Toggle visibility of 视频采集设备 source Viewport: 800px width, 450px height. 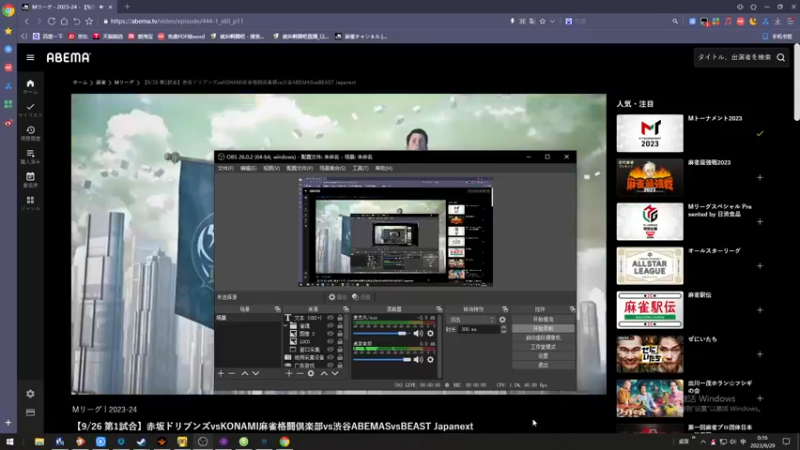point(330,358)
